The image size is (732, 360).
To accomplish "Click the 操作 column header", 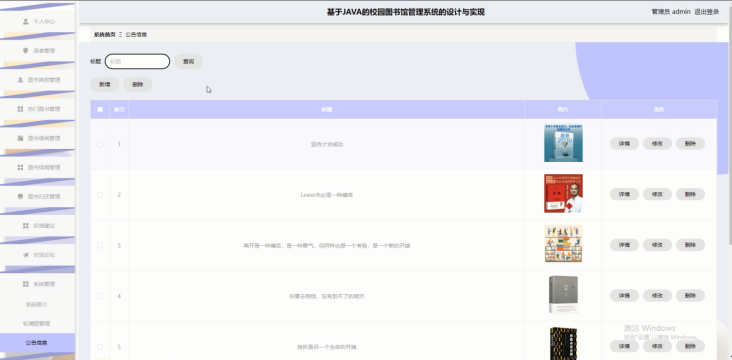I will (659, 110).
